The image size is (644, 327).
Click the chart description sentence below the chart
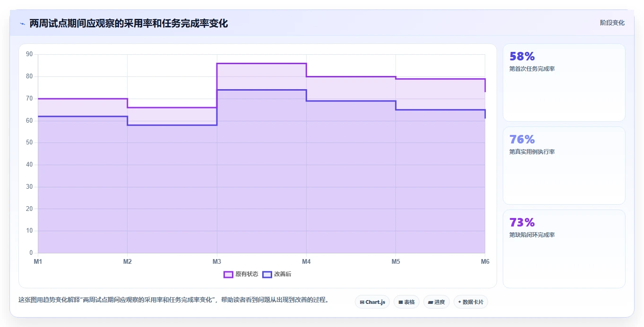point(174,300)
